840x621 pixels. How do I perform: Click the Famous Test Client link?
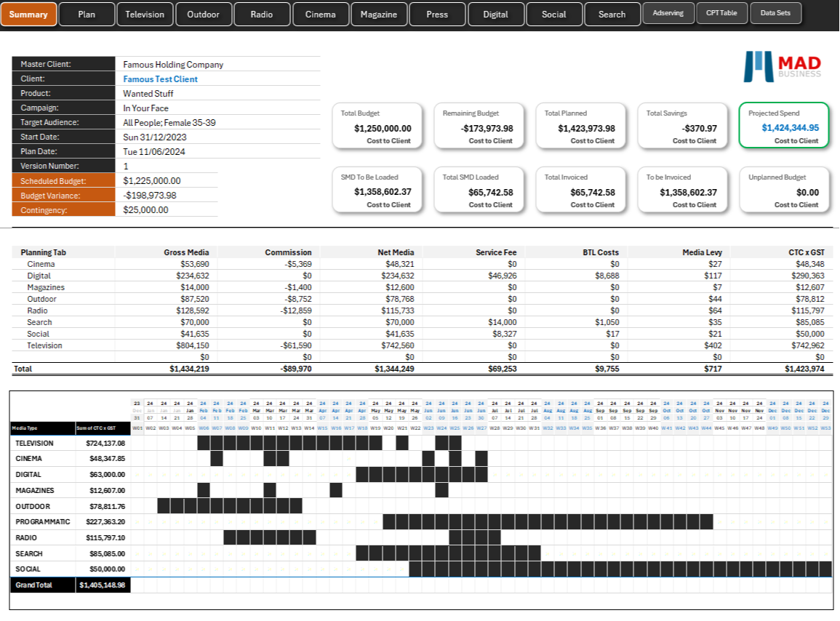(160, 79)
